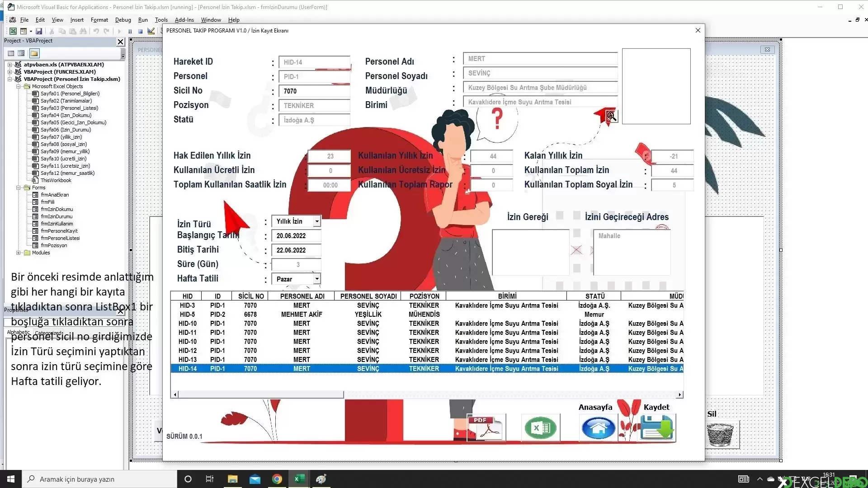
Task: Click the Bitiş Tarihi date field
Action: tap(296, 250)
